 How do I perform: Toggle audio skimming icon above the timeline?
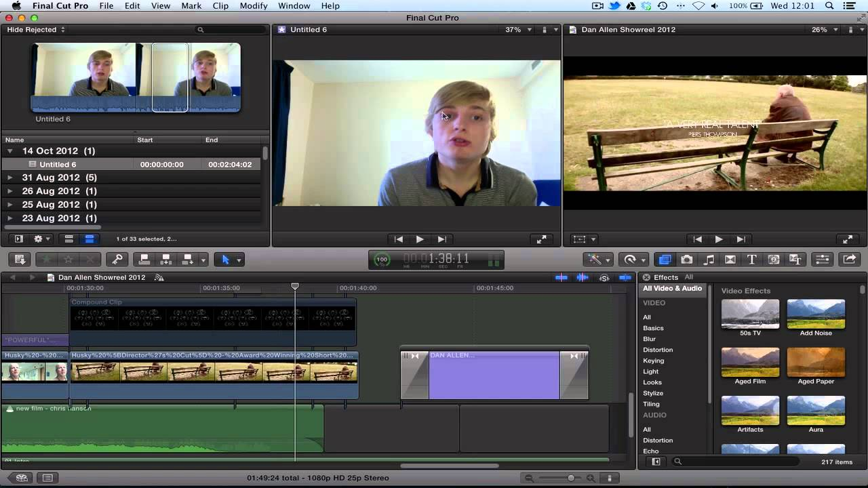(x=582, y=278)
